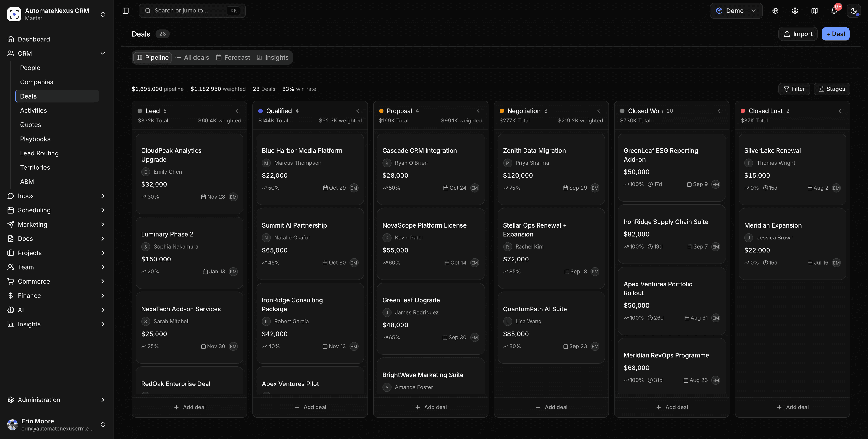Open the Filter button
Viewport: 868px width, 439px height.
(x=794, y=89)
